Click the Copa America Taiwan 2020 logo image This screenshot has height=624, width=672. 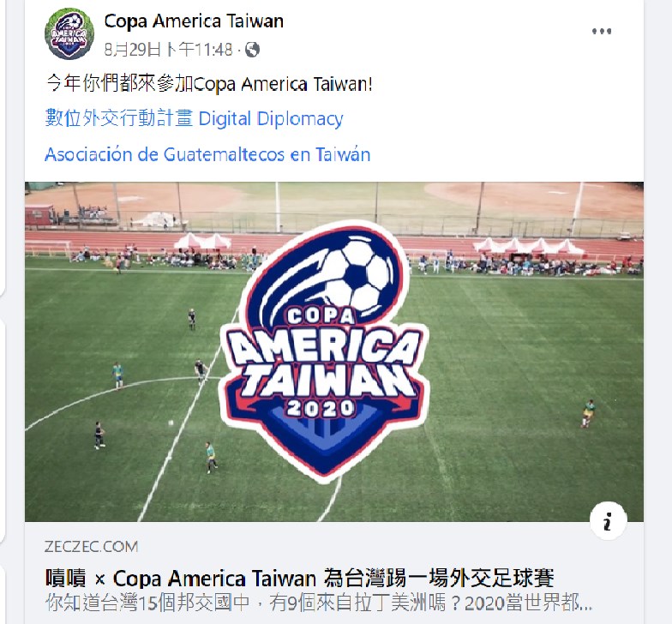(x=324, y=351)
